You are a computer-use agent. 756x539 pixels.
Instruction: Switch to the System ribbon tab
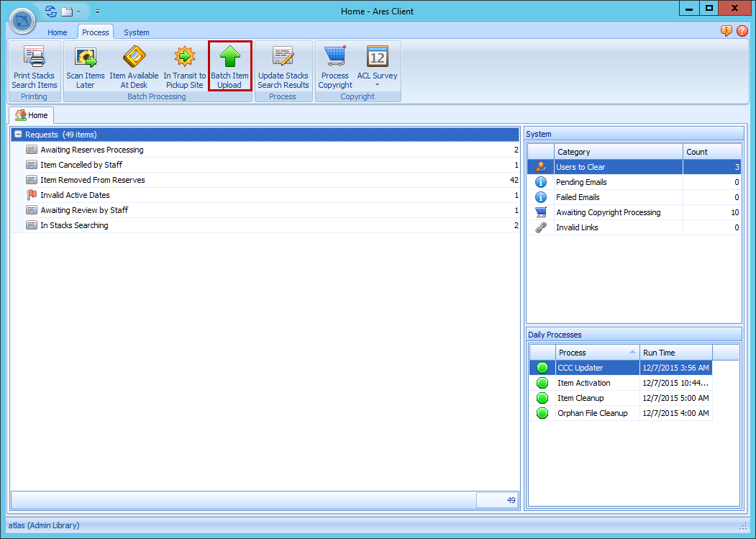tap(136, 32)
